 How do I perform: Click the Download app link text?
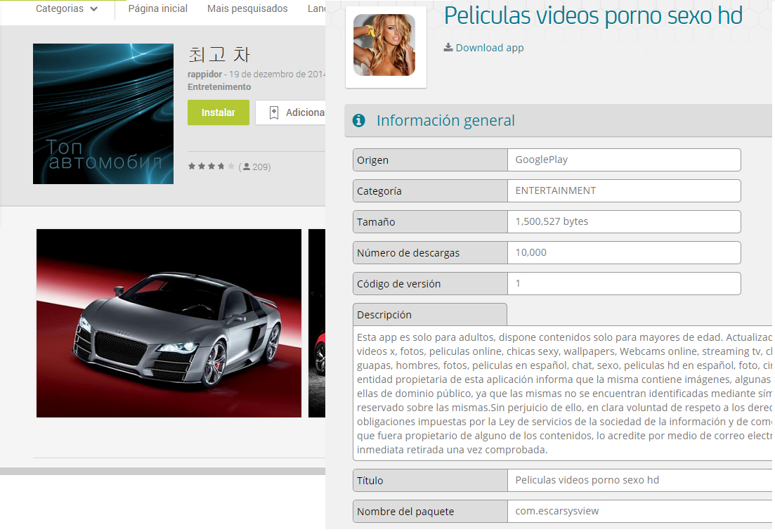pyautogui.click(x=490, y=48)
